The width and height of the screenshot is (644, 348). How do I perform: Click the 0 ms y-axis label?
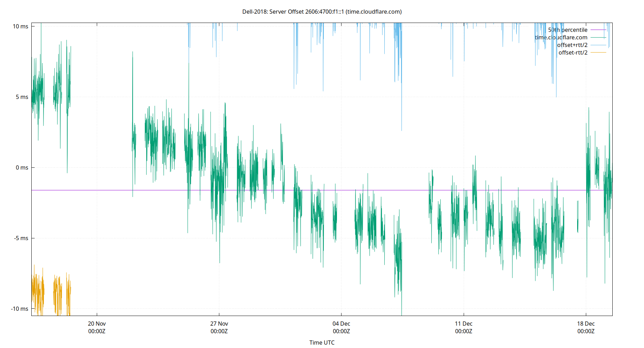tap(22, 167)
